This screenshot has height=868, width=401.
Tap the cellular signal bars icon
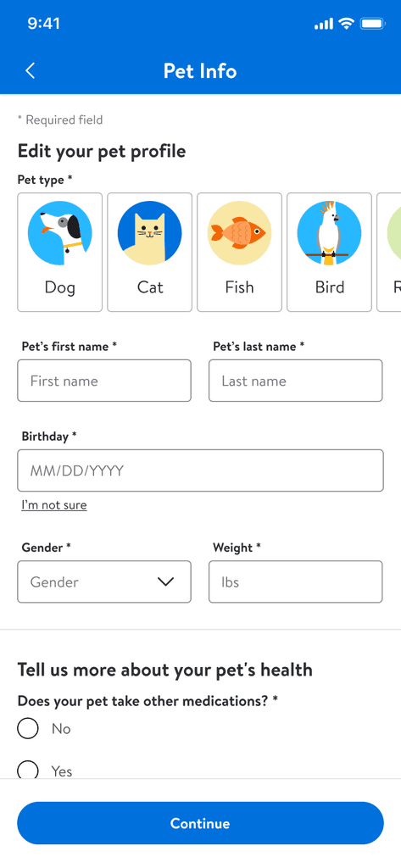pyautogui.click(x=324, y=25)
